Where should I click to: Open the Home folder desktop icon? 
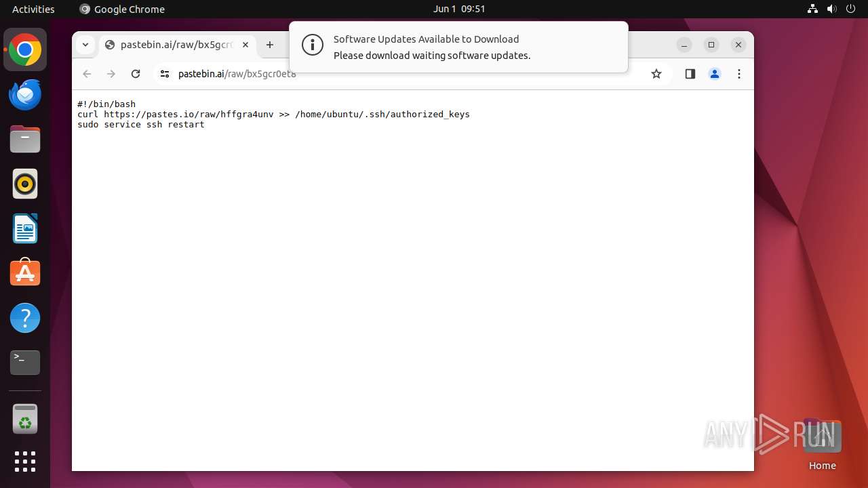[822, 445]
